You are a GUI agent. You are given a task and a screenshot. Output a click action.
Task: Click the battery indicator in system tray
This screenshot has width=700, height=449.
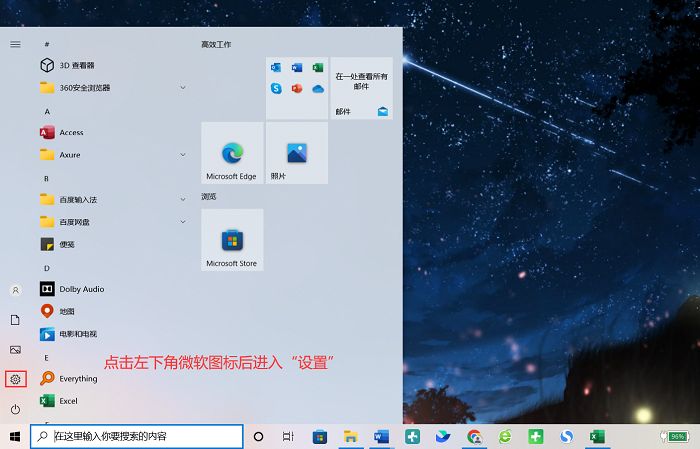pyautogui.click(x=675, y=436)
